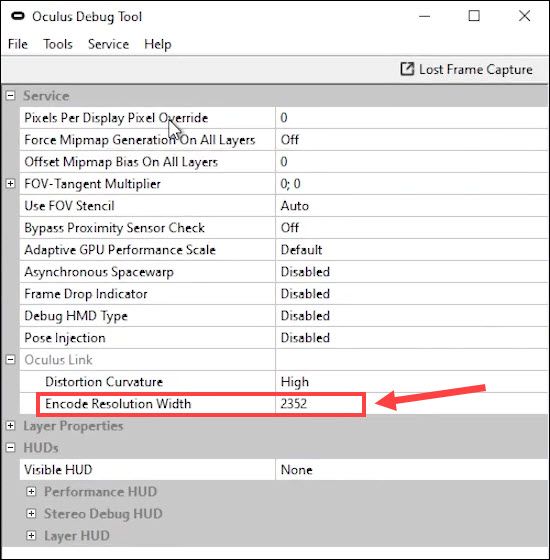
Task: Click the Performance HUD label
Action: pos(100,492)
